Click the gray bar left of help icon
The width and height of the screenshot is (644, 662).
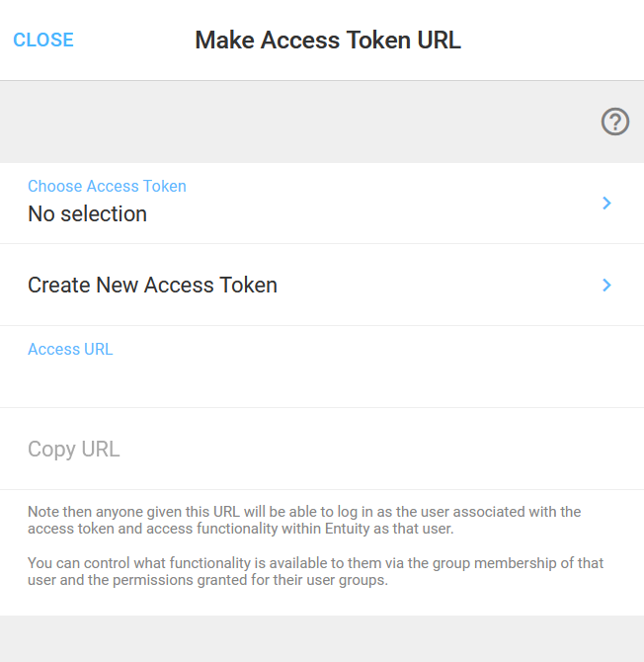(295, 122)
